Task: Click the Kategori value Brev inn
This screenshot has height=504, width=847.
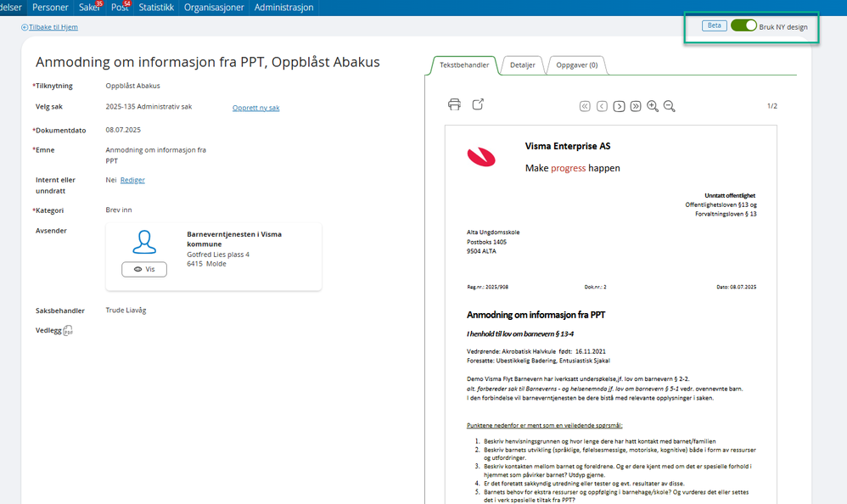Action: point(118,210)
